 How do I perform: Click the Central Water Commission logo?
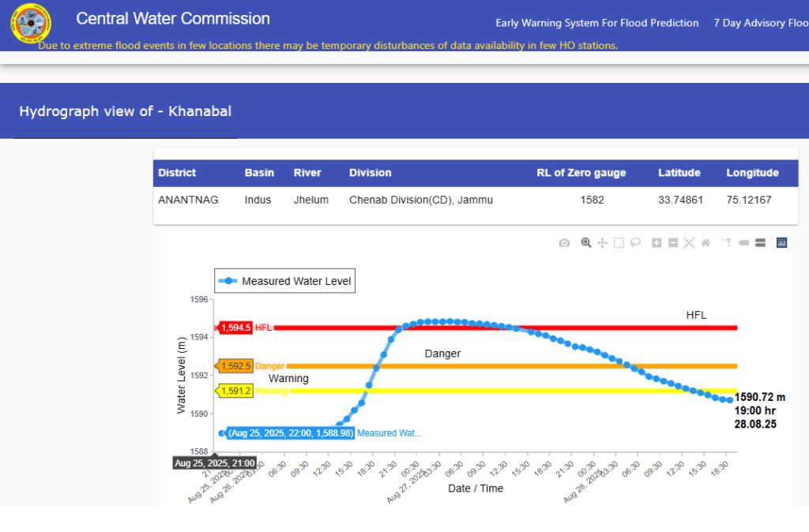coord(30,24)
